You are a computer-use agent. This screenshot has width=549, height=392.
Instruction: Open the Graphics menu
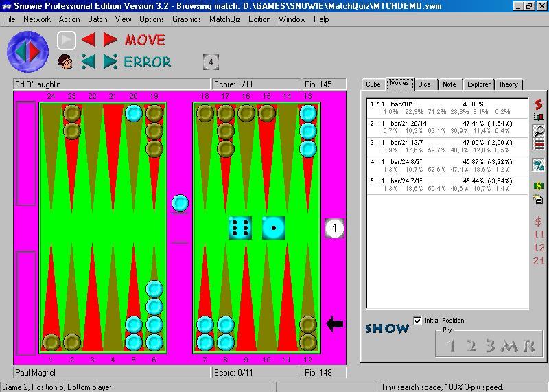187,19
